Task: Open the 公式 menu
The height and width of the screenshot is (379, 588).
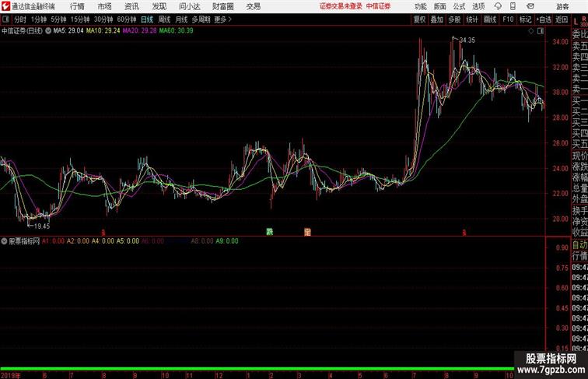Action: click(459, 6)
